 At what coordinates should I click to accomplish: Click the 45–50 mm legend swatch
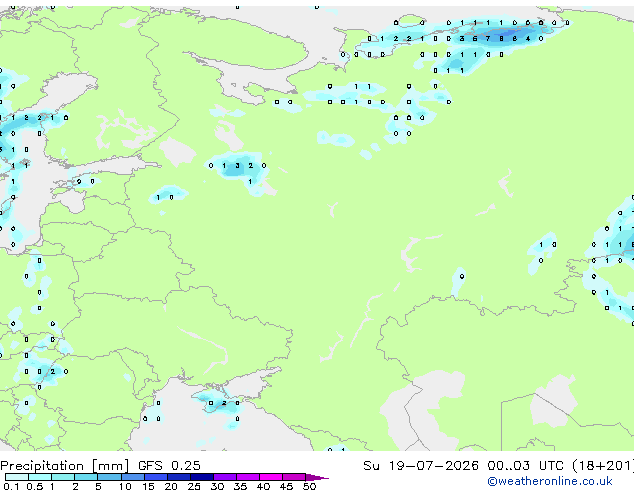(x=294, y=477)
